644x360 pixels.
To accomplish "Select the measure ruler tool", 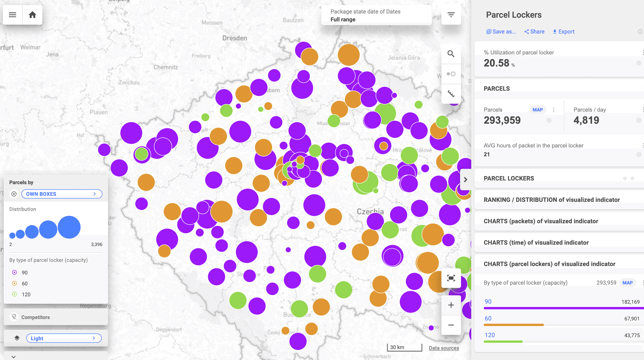I will [451, 94].
